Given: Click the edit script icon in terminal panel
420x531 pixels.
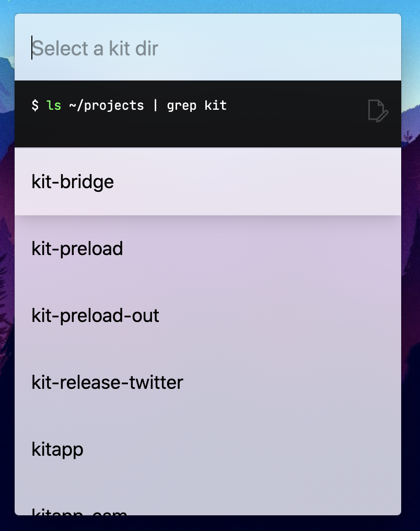Looking at the screenshot, I should [x=378, y=111].
